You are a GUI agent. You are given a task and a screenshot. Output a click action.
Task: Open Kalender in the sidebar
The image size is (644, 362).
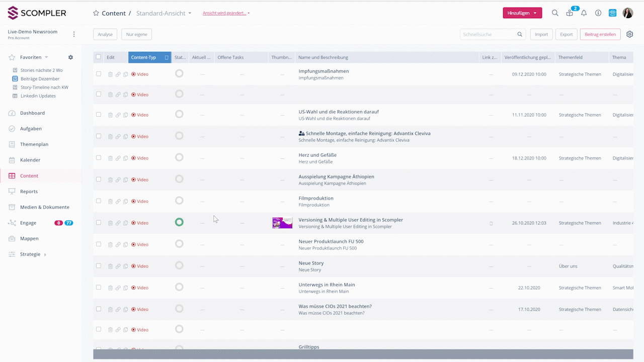click(30, 160)
